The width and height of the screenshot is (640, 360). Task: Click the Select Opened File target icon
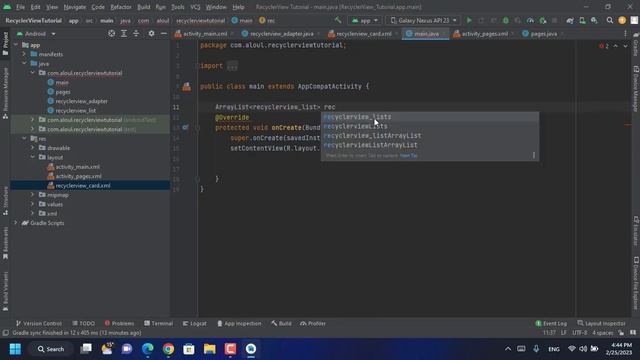click(x=111, y=34)
